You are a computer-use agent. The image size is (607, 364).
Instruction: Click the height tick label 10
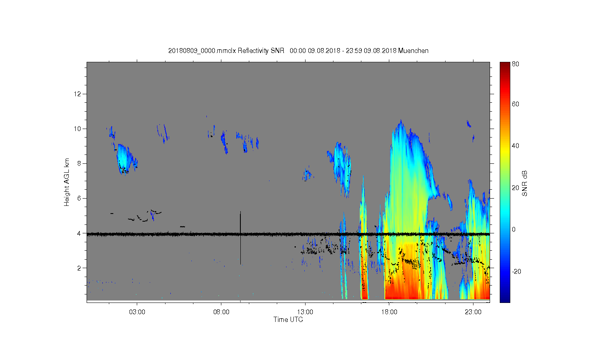pyautogui.click(x=78, y=129)
